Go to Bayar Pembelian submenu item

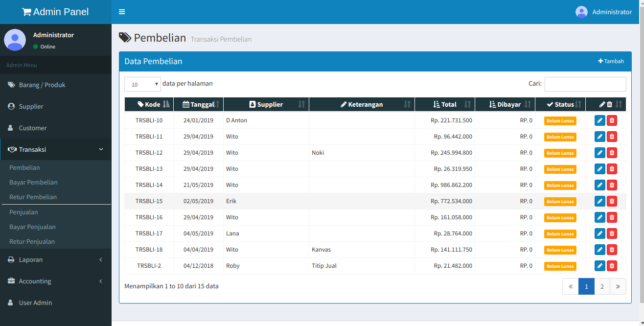[x=33, y=182]
